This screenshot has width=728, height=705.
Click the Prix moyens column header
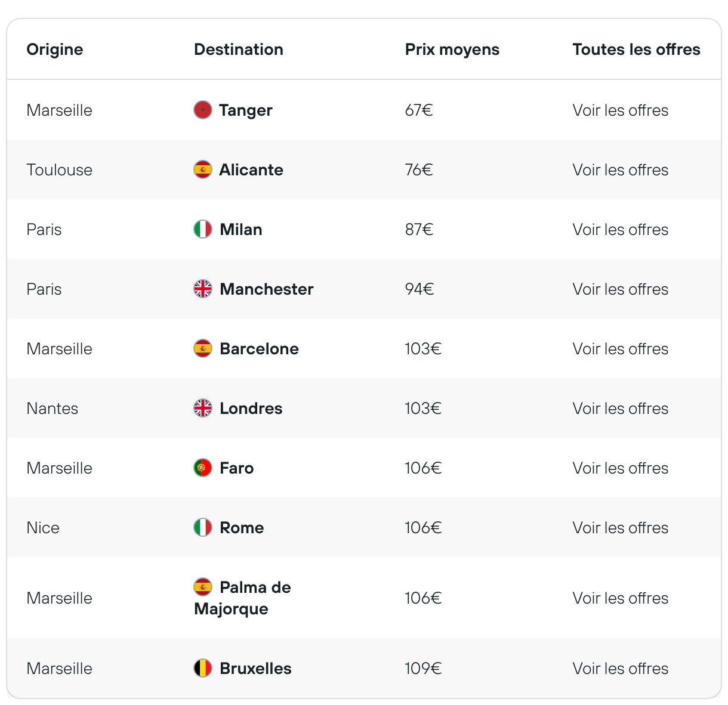tap(452, 50)
